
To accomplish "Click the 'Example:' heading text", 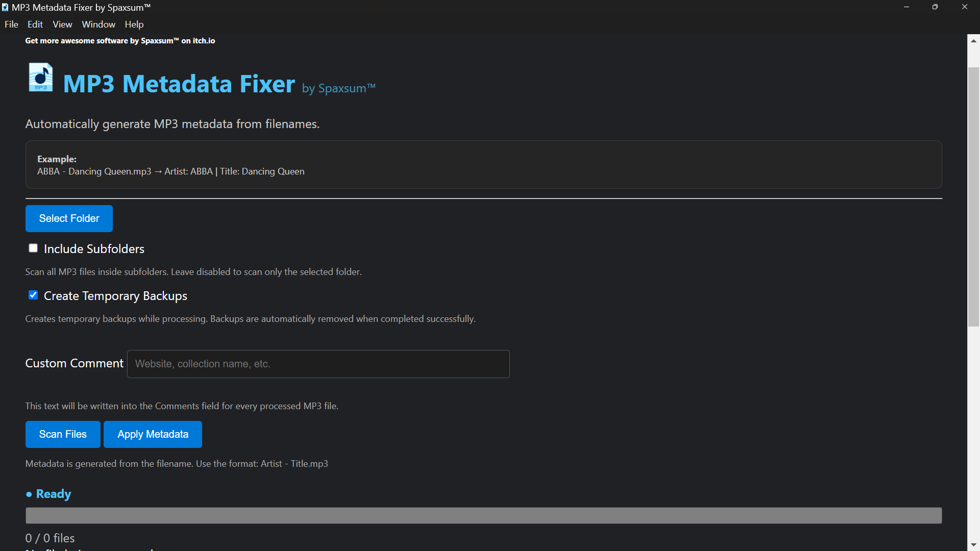I will [x=57, y=159].
